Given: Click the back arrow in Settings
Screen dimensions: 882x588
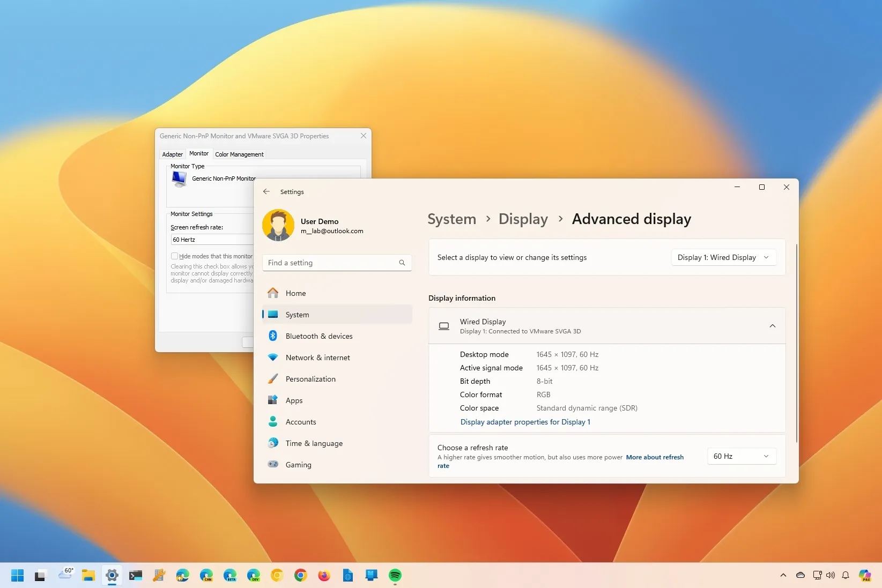Looking at the screenshot, I should point(266,191).
